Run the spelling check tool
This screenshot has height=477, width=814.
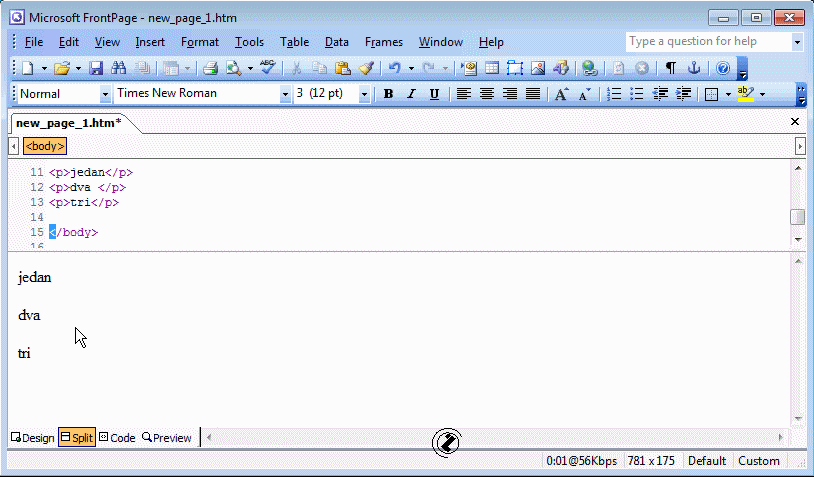tap(267, 68)
